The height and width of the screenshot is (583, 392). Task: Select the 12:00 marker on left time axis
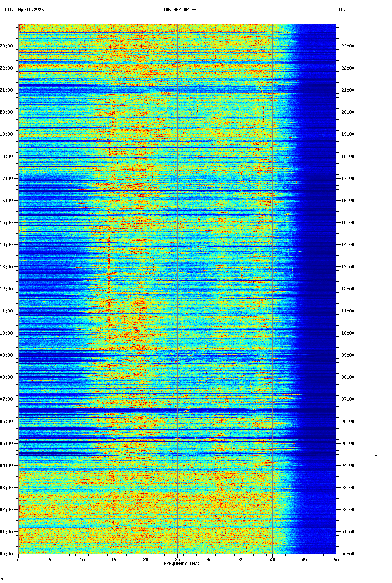click(7, 289)
